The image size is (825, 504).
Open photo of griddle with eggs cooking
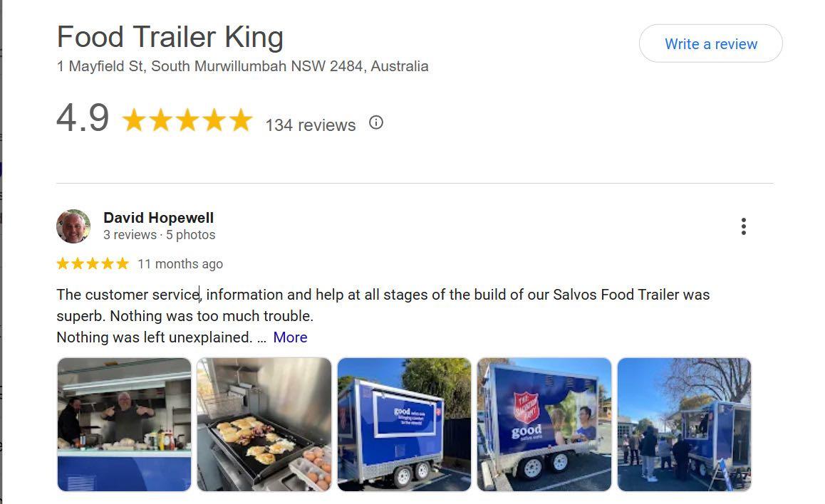pyautogui.click(x=264, y=425)
